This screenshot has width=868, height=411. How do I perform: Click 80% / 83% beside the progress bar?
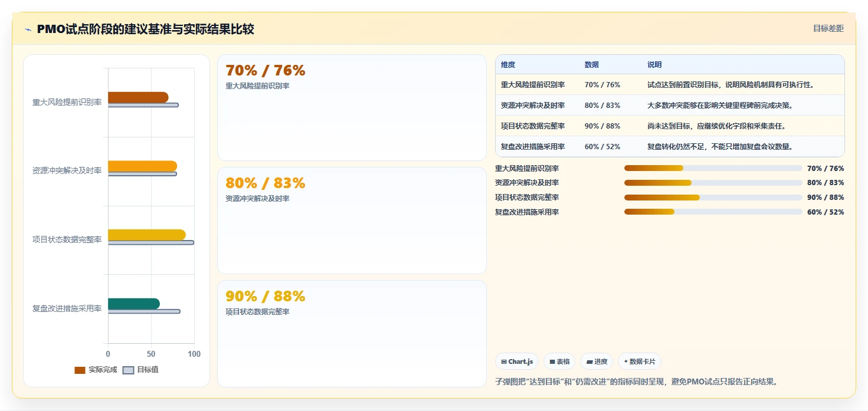826,183
